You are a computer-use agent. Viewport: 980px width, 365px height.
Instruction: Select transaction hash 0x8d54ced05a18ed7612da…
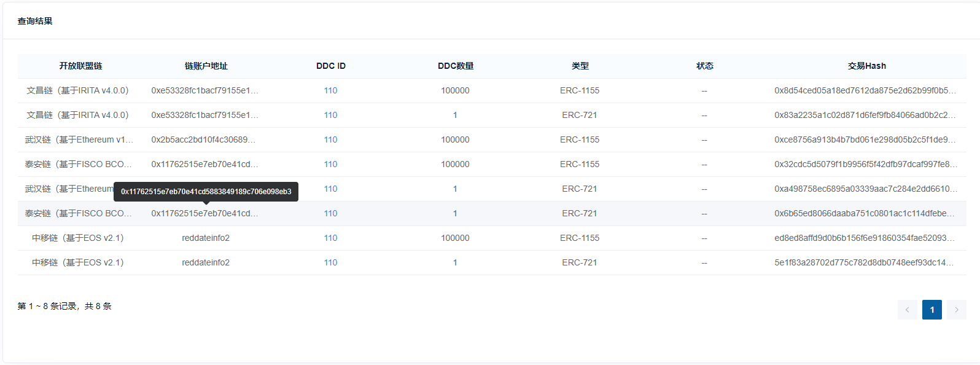865,90
